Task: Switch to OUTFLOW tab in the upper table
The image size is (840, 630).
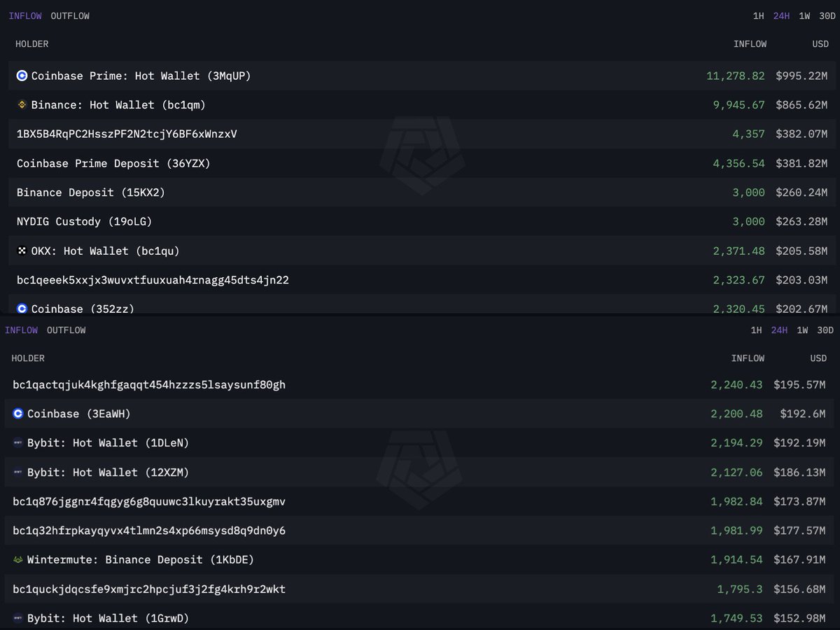Action: coord(70,16)
